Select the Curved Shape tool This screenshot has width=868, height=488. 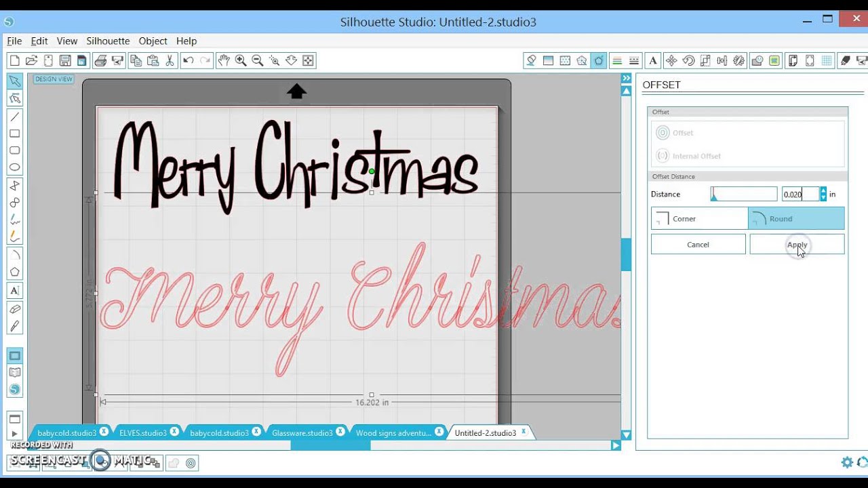[14, 203]
